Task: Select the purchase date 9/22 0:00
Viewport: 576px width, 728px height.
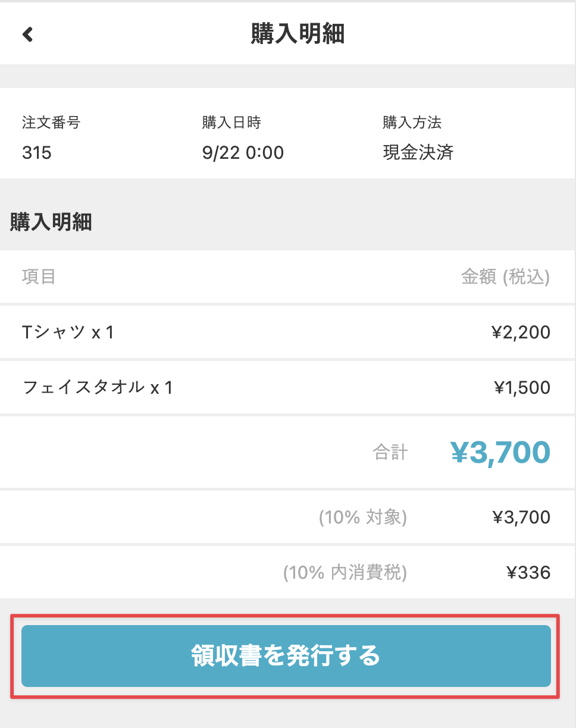Action: [243, 153]
